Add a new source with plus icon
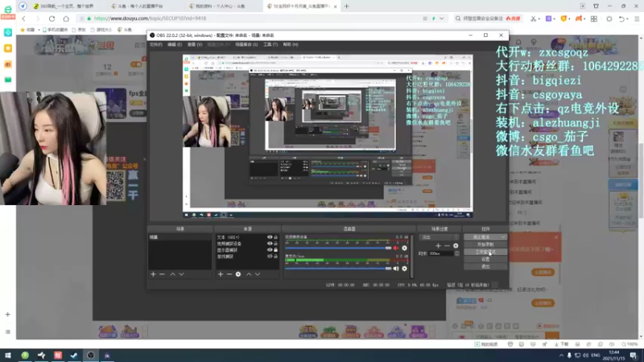This screenshot has width=644, height=362. (x=221, y=274)
